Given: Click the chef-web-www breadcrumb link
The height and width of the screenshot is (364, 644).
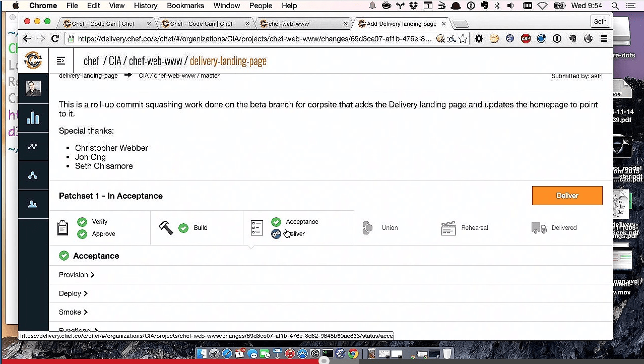Looking at the screenshot, I should [155, 61].
